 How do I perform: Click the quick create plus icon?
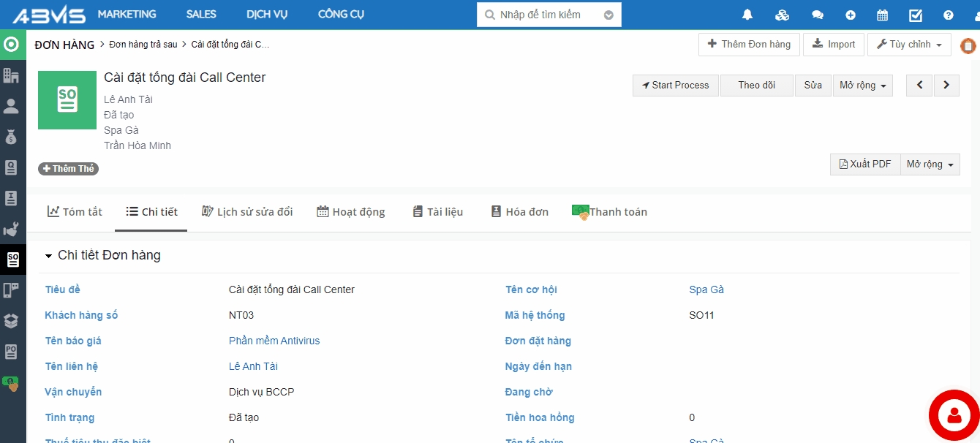(851, 15)
